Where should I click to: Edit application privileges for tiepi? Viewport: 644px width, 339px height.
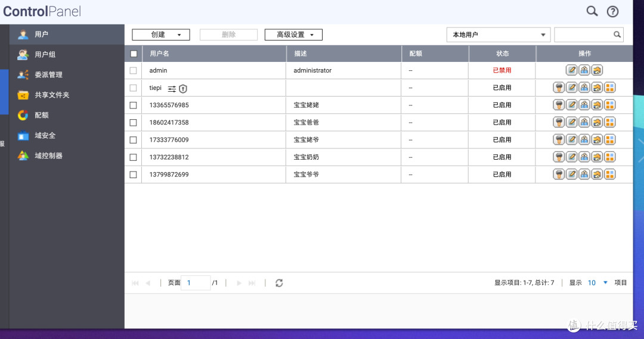click(x=610, y=88)
